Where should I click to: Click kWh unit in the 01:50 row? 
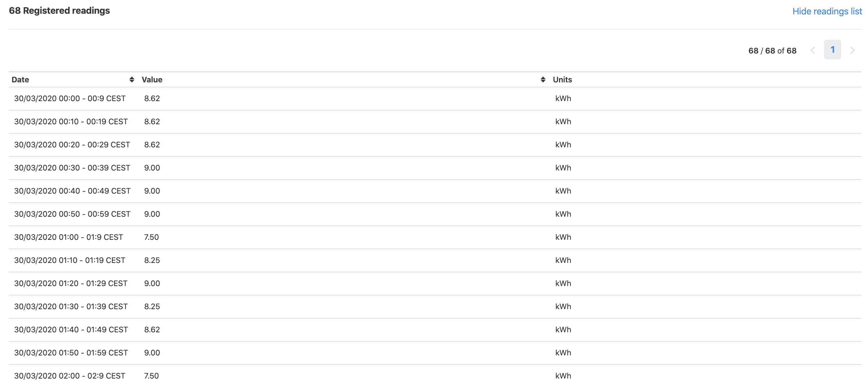563,353
